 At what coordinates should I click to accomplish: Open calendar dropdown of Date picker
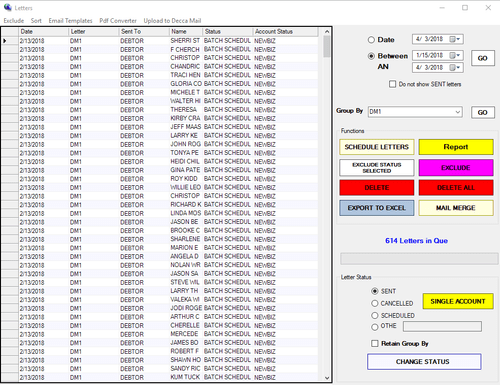click(455, 39)
